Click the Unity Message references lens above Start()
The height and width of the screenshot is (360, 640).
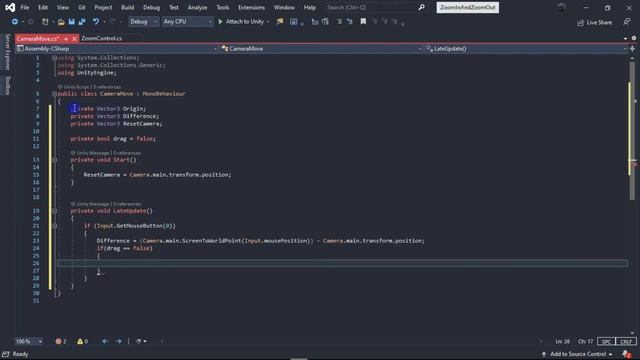click(x=106, y=153)
